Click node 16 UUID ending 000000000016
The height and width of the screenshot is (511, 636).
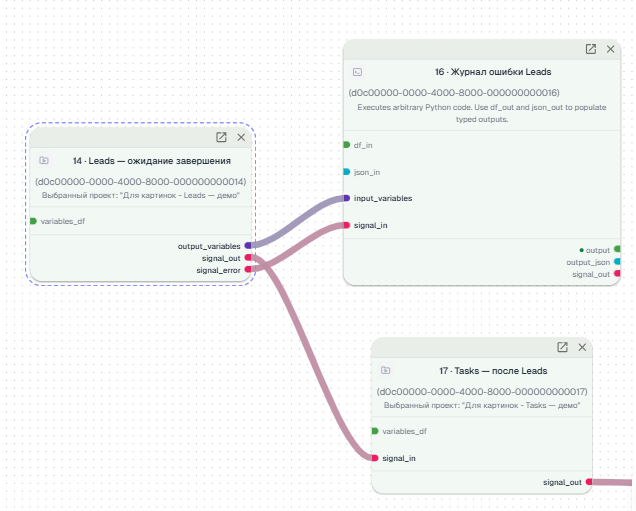(454, 93)
